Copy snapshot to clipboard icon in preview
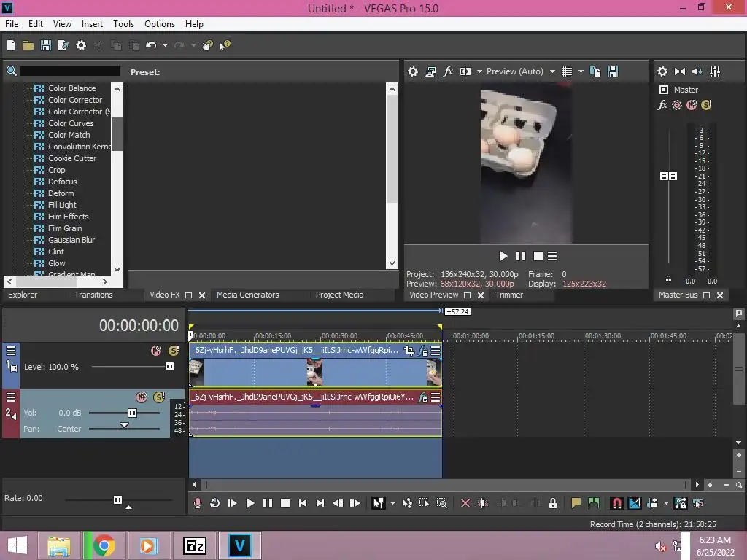The image size is (747, 560). tap(595, 71)
